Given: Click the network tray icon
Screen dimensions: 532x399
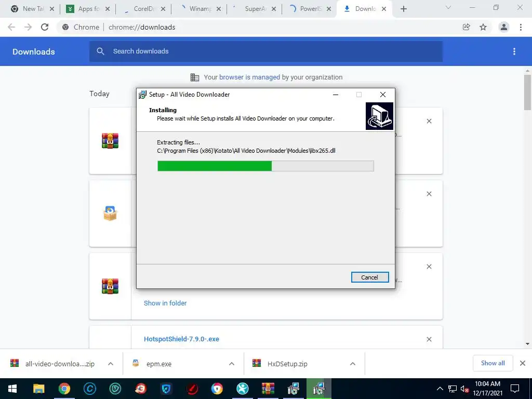Looking at the screenshot, I should pos(453,389).
